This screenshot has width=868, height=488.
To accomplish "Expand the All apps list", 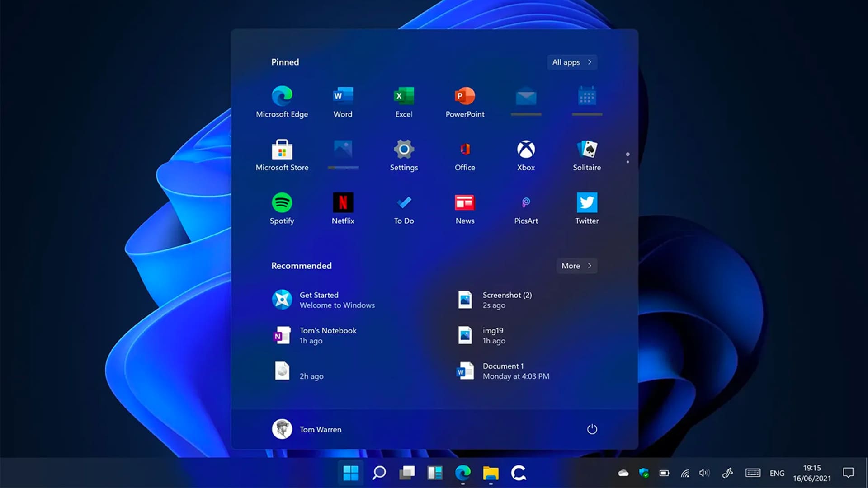I will click(572, 62).
